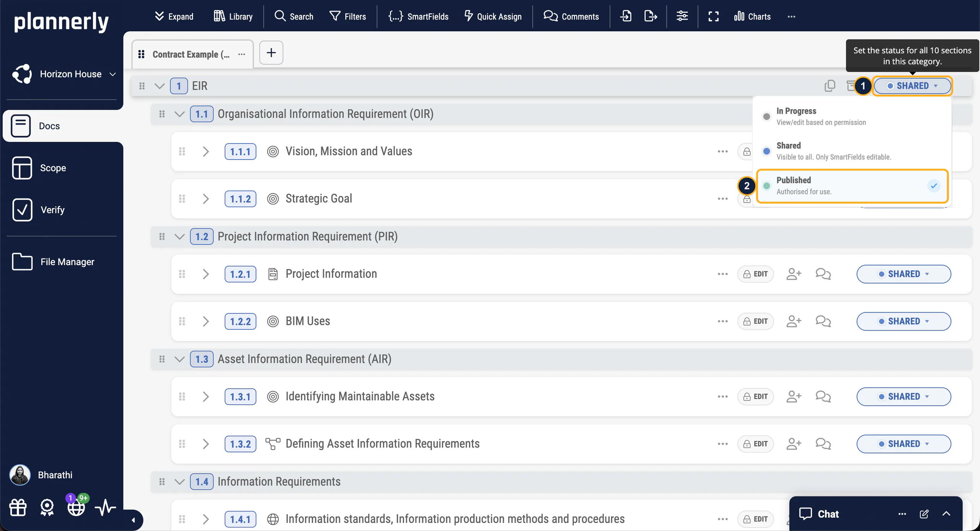Screen dimensions: 980x531
Task: Open the activity pulse icon
Action: pyautogui.click(x=105, y=508)
